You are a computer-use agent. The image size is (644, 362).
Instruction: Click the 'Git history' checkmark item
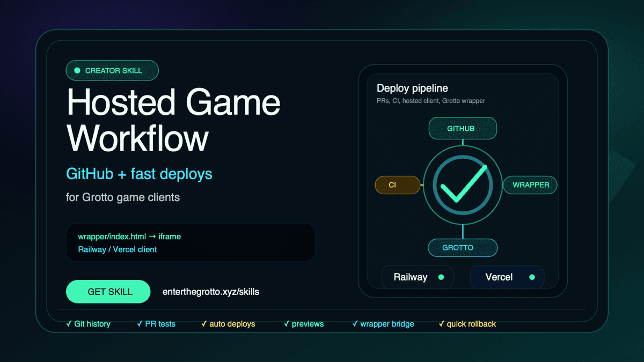coord(88,324)
